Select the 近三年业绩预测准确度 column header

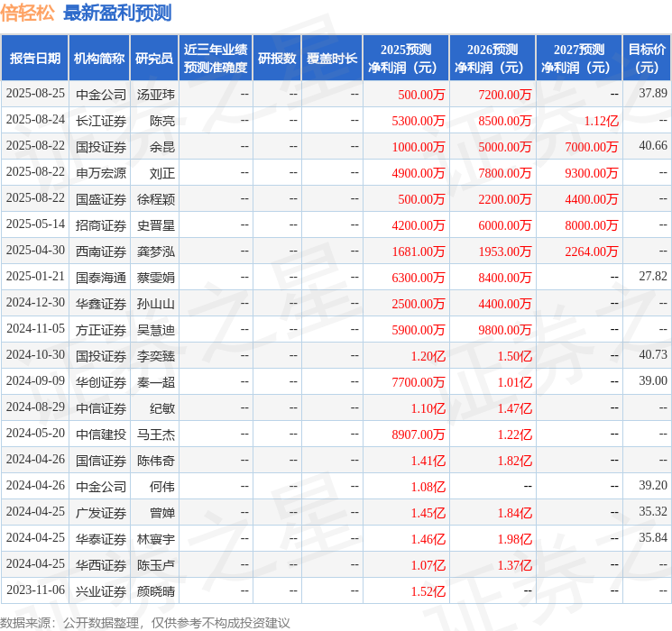(x=216, y=59)
